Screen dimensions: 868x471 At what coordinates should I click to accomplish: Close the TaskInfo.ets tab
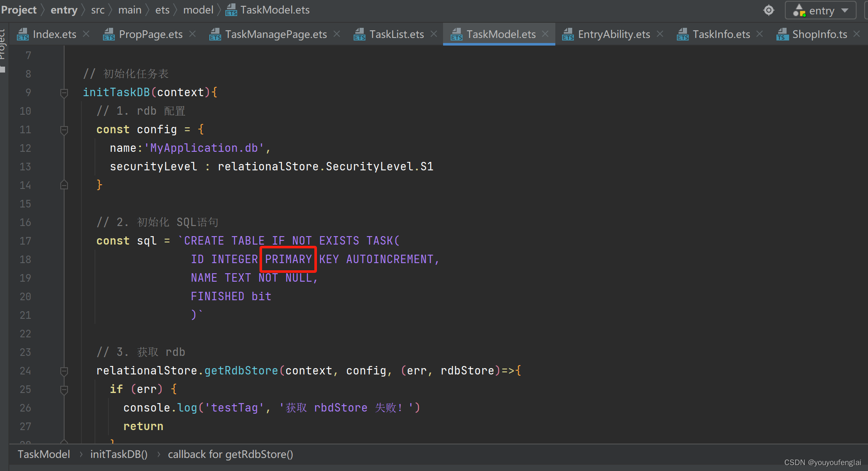pyautogui.click(x=760, y=34)
